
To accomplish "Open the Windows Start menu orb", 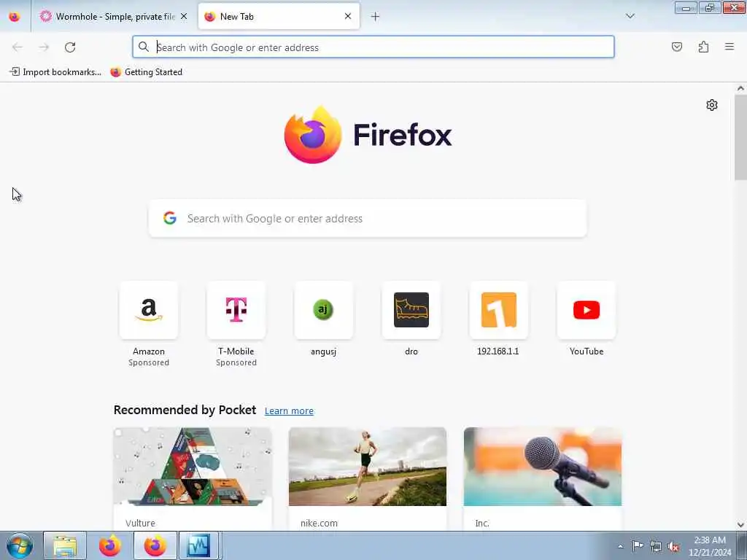I will [20, 545].
